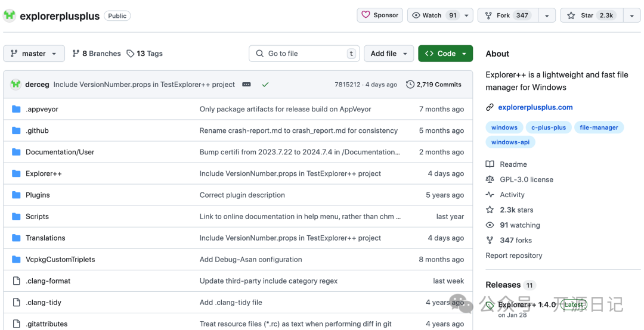Click the .appveyor folder icon

16,109
